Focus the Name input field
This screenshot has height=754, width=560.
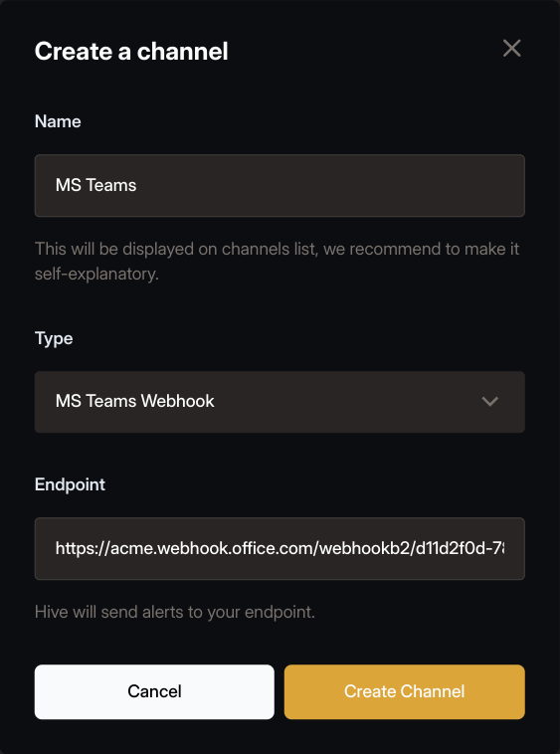[x=280, y=186]
